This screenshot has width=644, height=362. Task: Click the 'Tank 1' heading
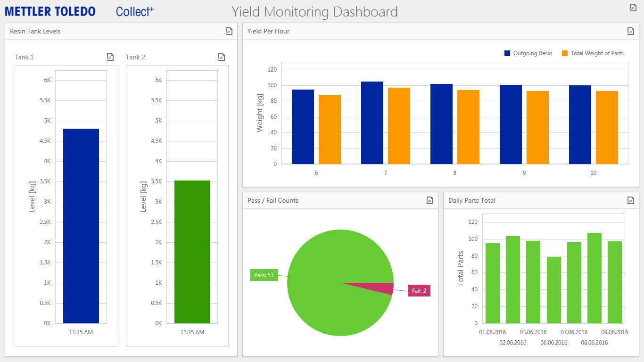point(24,57)
